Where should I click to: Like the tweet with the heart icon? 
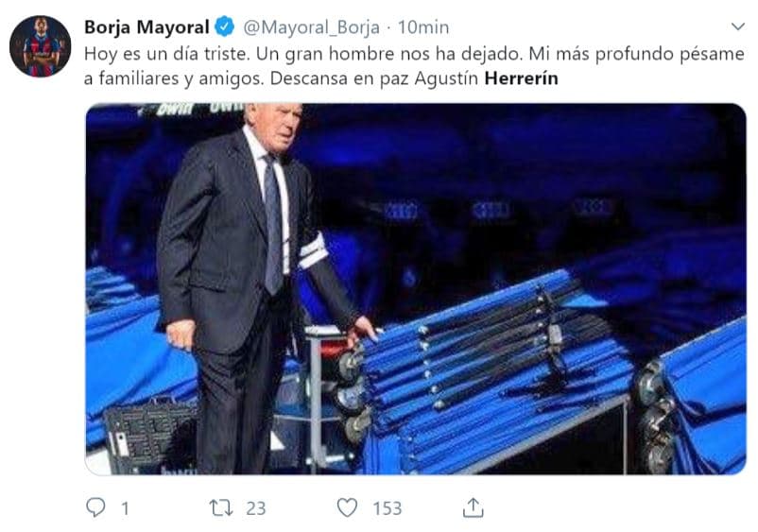tap(347, 507)
